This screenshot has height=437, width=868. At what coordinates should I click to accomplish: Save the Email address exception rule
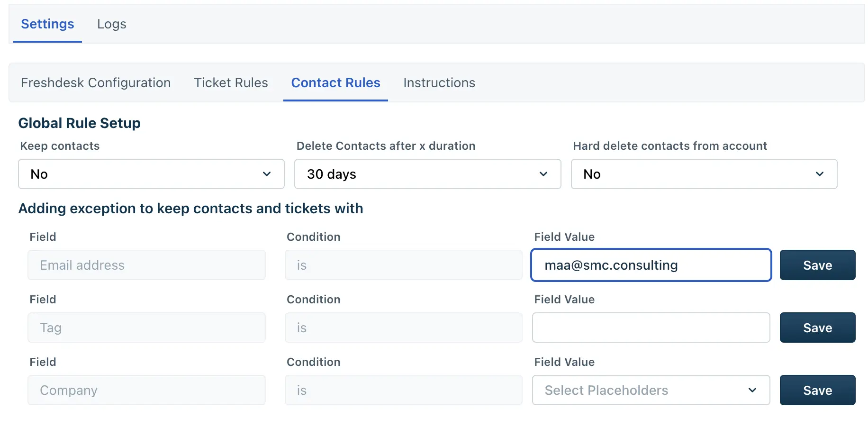pos(817,265)
